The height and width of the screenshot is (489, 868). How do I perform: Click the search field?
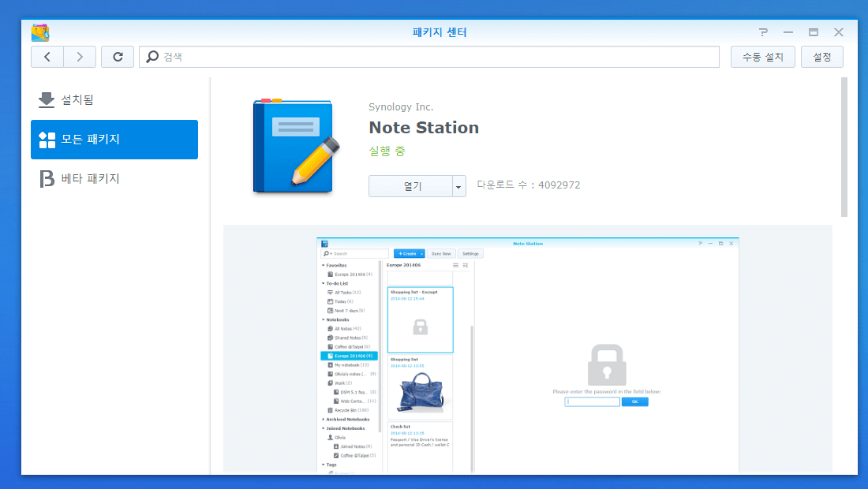coord(429,57)
